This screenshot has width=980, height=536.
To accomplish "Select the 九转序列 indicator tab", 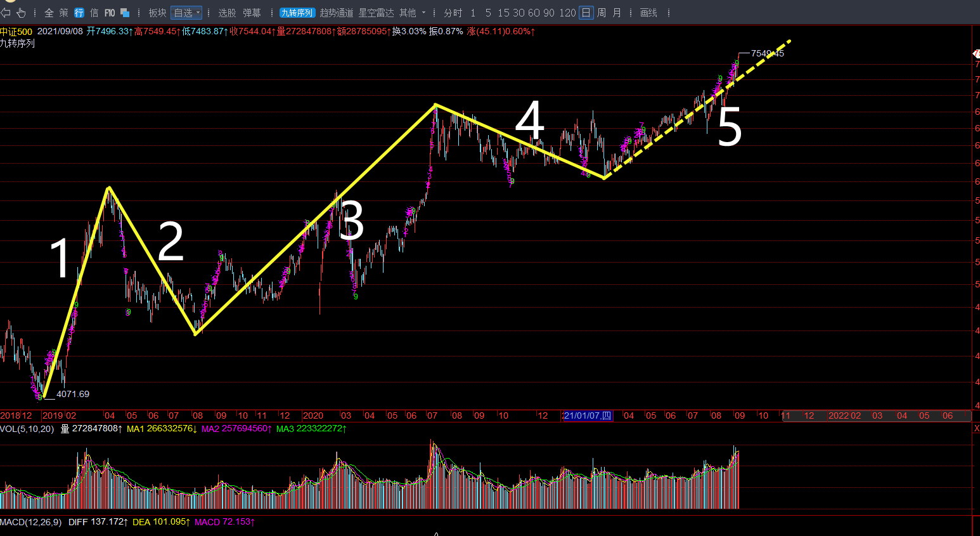I will pos(297,13).
